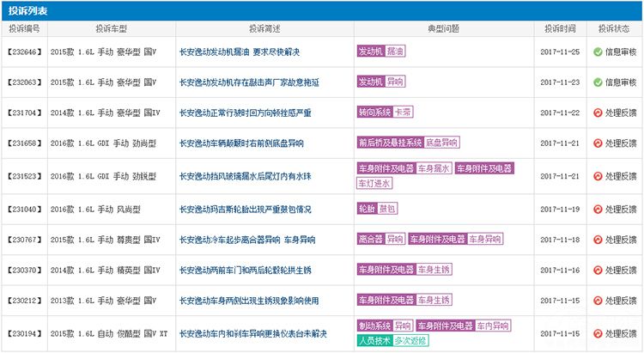Click complaint number 【232646】
644x353 pixels.
tap(25, 52)
